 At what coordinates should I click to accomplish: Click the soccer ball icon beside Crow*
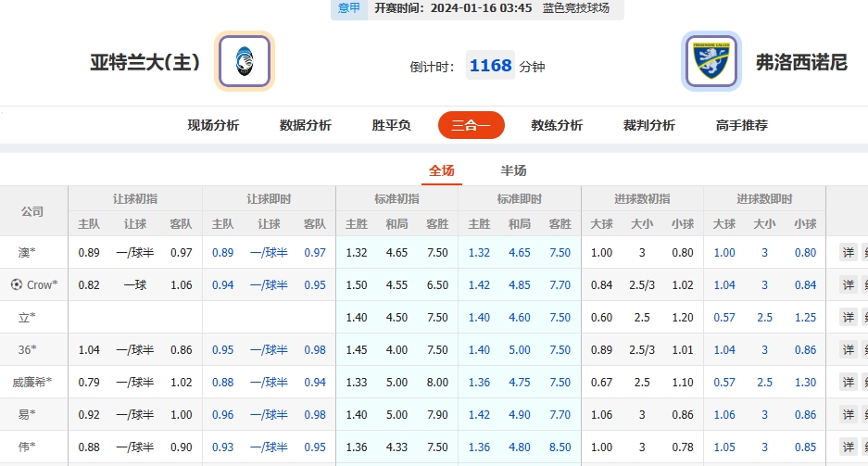[16, 285]
